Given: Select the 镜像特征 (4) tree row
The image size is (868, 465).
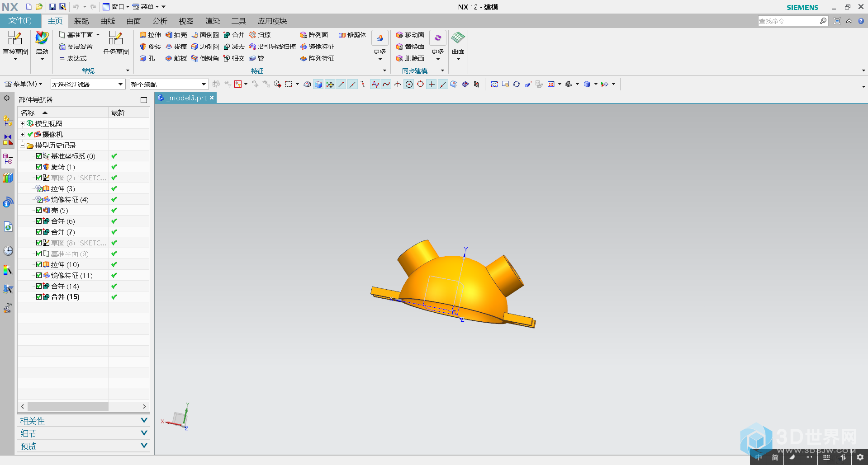Looking at the screenshot, I should [84, 199].
